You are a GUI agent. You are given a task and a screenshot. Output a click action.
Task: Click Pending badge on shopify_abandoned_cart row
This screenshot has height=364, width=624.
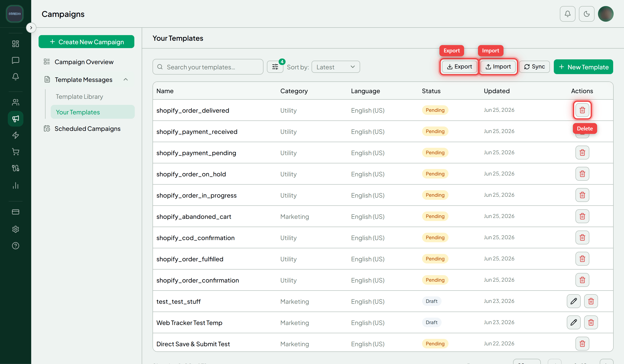pyautogui.click(x=435, y=216)
